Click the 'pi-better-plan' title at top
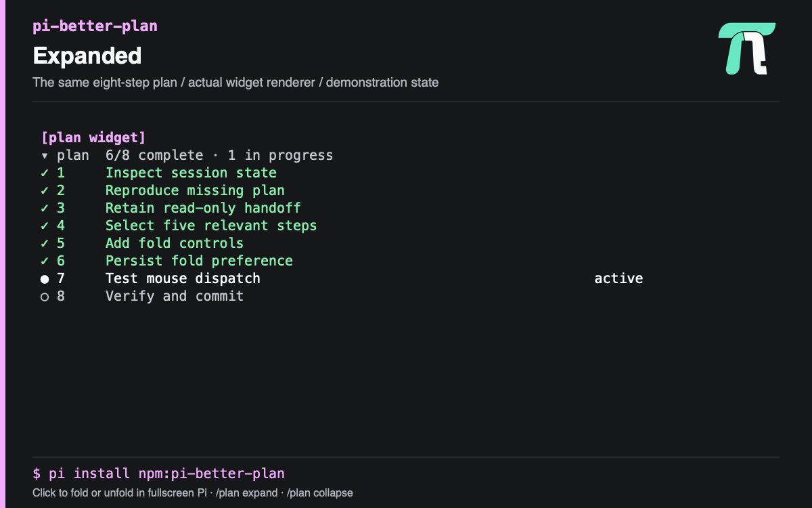 tap(95, 27)
